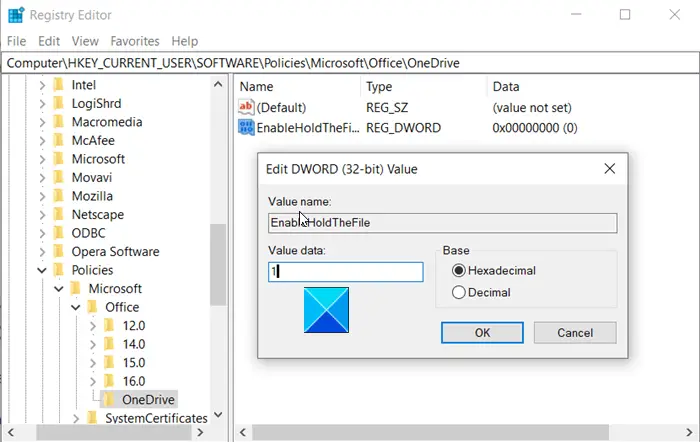Image resolution: width=700 pixels, height=442 pixels.
Task: Expand the Macromedia registry key
Action: pyautogui.click(x=42, y=122)
